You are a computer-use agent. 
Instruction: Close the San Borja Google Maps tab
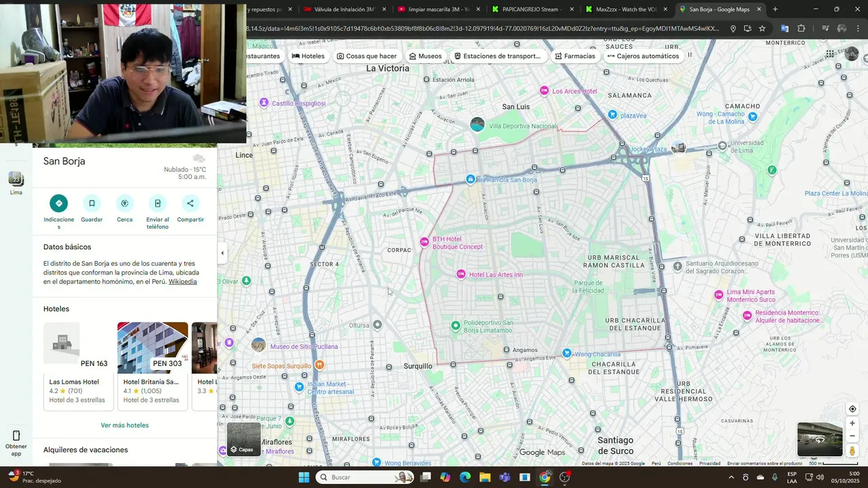[x=759, y=9]
